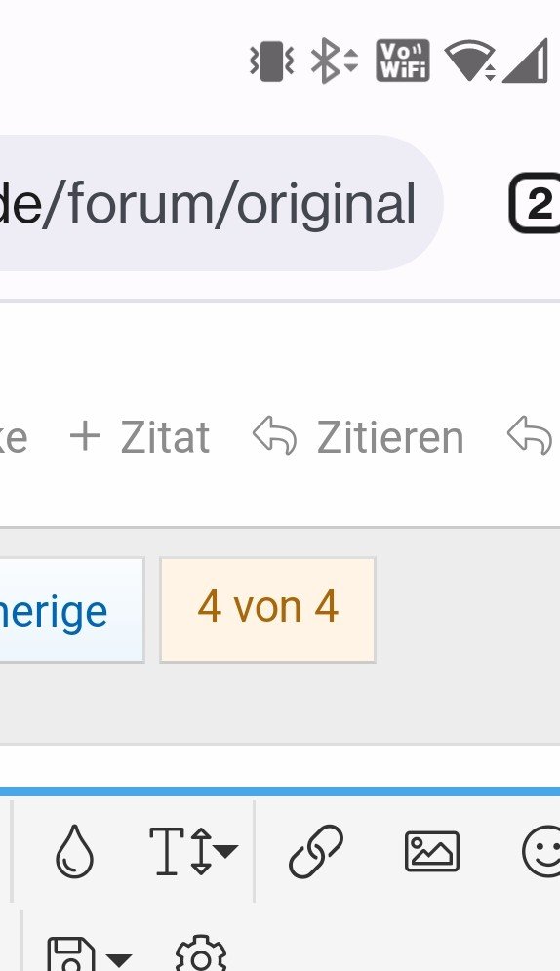The height and width of the screenshot is (971, 560).
Task: Tap the vibrate mode status icon
Action: coord(271,61)
